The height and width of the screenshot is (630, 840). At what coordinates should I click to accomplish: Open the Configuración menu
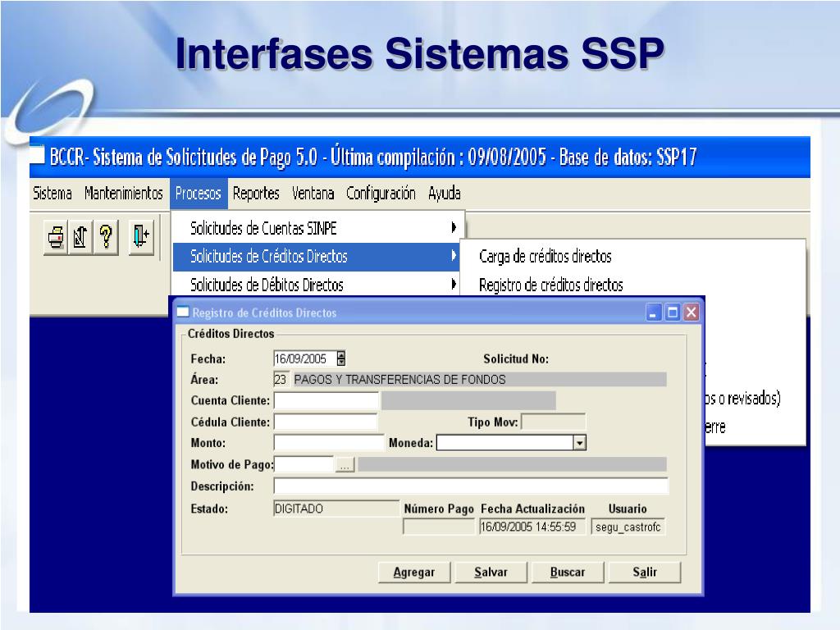(x=381, y=193)
